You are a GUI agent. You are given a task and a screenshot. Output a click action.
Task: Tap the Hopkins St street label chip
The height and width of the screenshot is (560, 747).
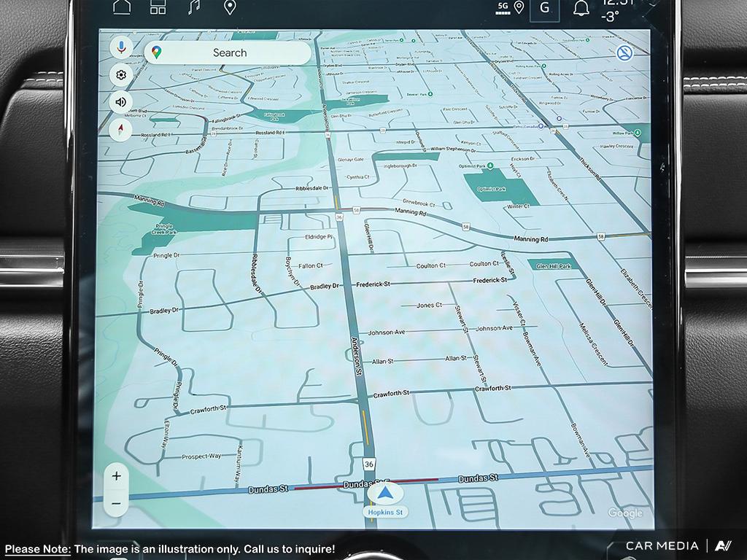click(385, 513)
